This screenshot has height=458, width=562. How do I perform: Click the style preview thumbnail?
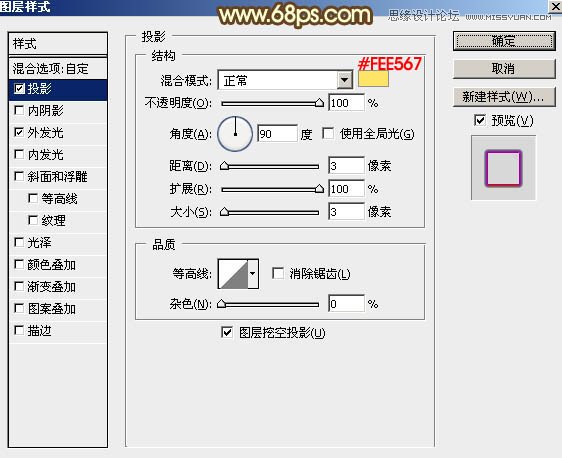tap(503, 168)
